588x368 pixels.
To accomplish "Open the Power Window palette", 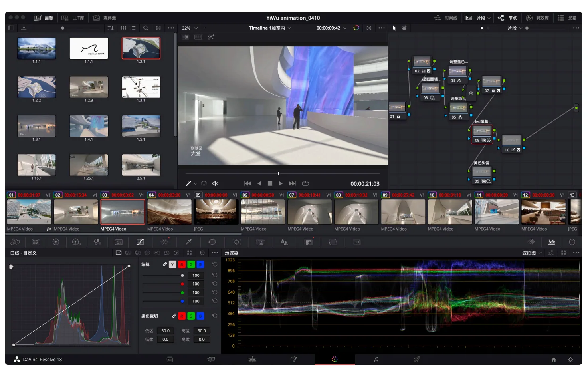I will (212, 242).
